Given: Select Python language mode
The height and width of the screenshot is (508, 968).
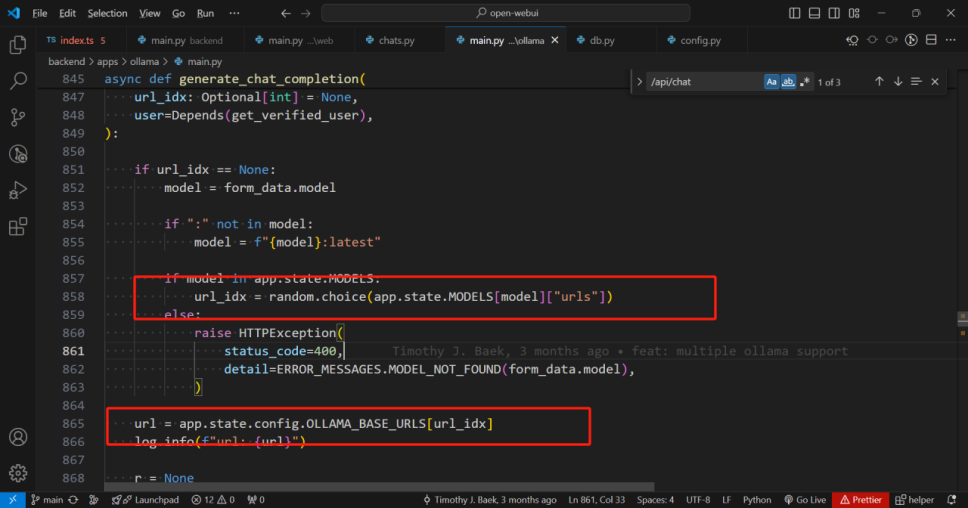Looking at the screenshot, I should coord(757,500).
